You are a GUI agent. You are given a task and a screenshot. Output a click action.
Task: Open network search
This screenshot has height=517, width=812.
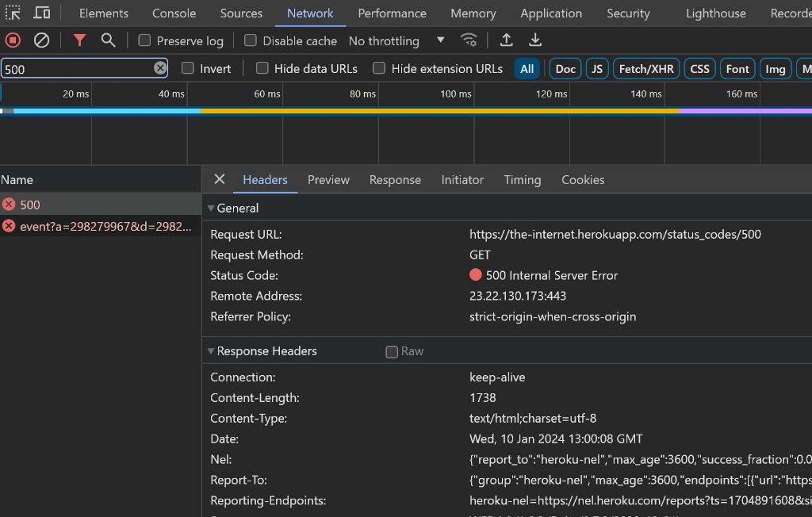click(109, 40)
